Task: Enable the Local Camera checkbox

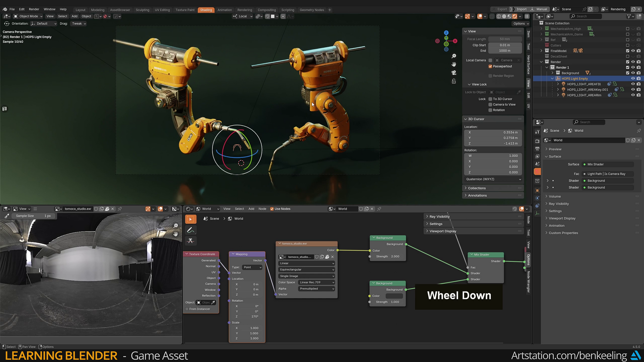Action: (x=490, y=60)
